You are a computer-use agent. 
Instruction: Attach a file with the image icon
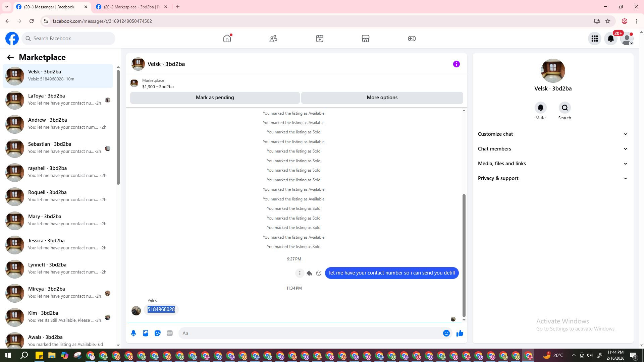point(146,333)
